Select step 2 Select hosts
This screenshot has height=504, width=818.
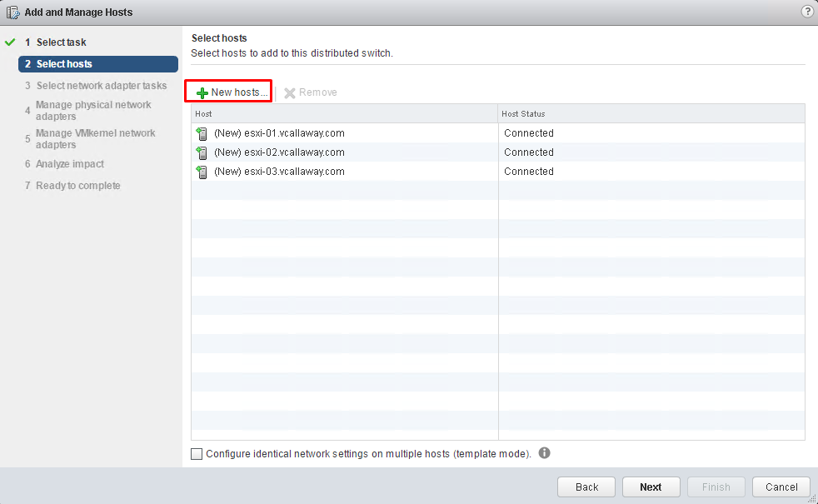tap(98, 64)
